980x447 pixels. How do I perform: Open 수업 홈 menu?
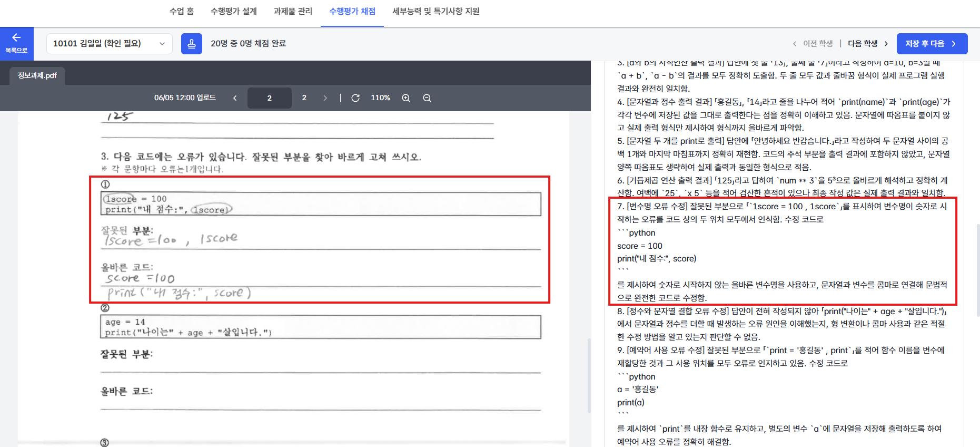coord(182,11)
